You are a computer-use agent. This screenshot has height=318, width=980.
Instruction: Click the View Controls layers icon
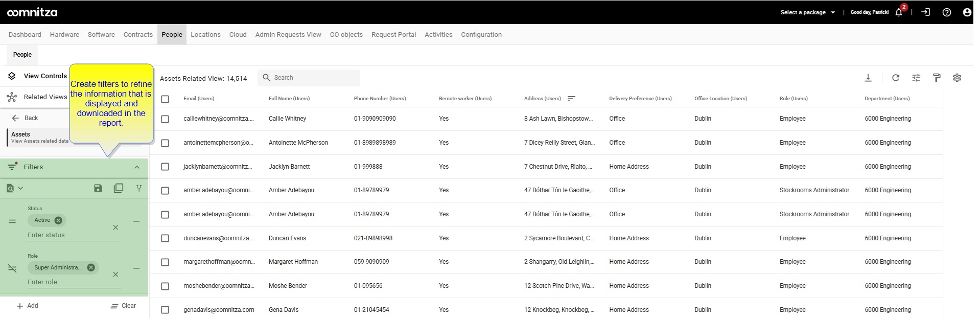pos(12,76)
